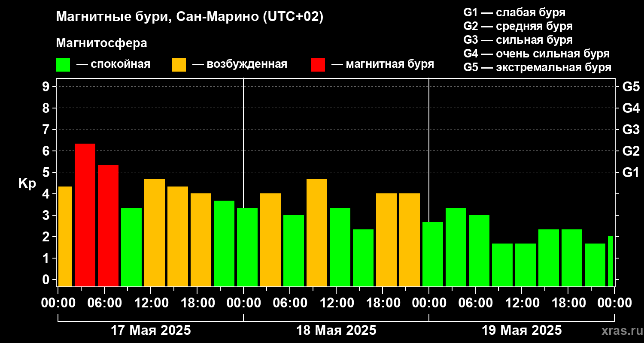Click the '0' label on the Kp axis

click(47, 280)
